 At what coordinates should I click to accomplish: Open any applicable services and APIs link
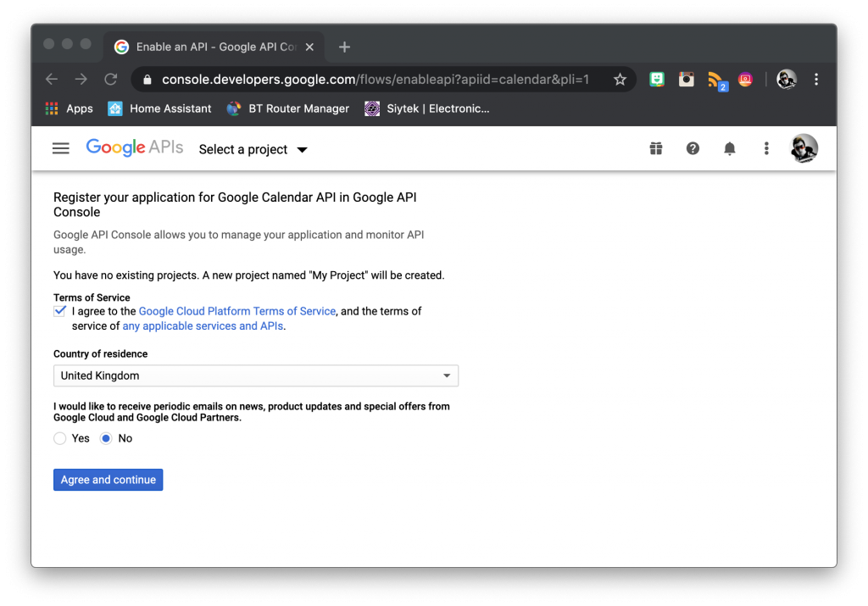tap(203, 326)
